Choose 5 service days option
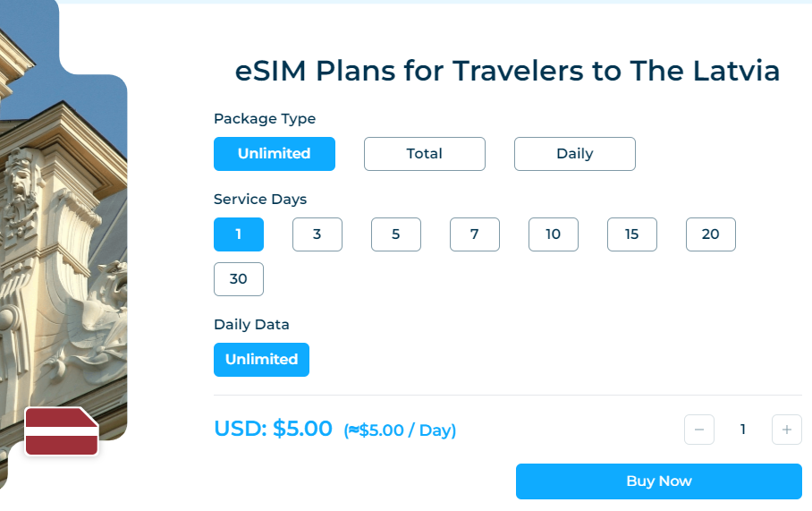Viewport: 812px width, 511px height. [x=396, y=234]
